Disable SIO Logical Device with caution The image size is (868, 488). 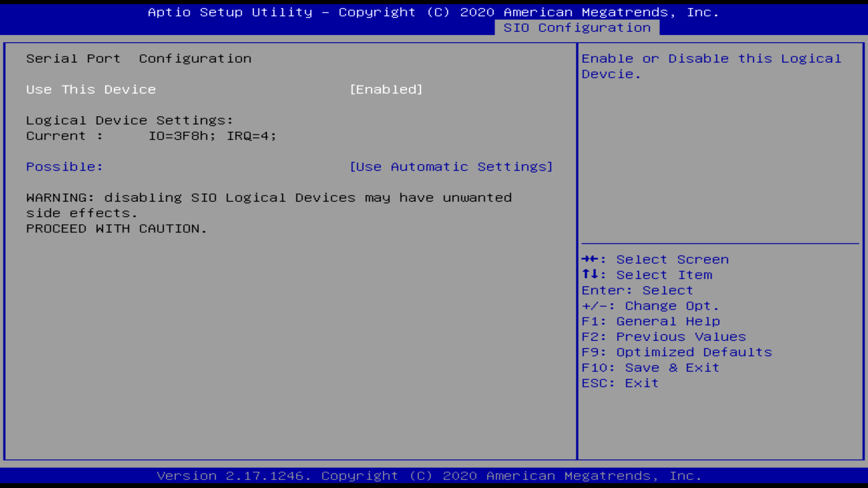387,89
